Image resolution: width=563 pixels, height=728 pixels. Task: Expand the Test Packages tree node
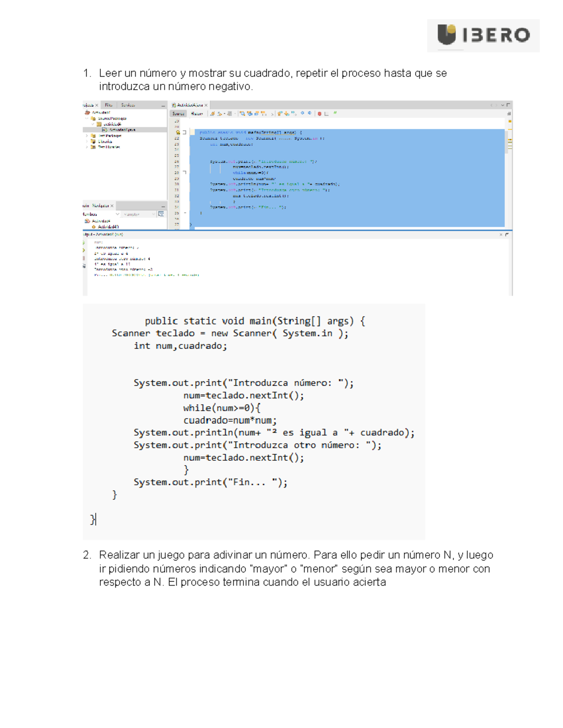pyautogui.click(x=87, y=135)
